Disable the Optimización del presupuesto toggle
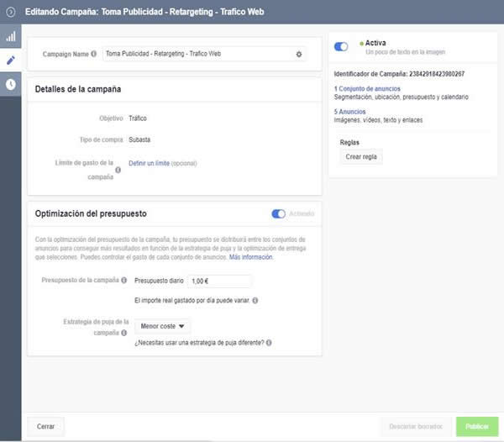This screenshot has width=504, height=442. point(278,213)
